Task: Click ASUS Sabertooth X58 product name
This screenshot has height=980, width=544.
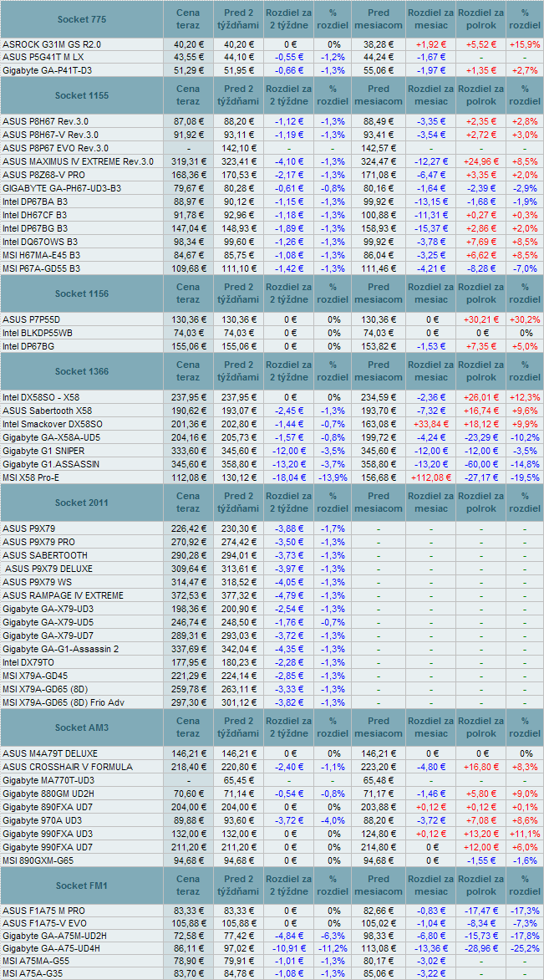Action: pyautogui.click(x=48, y=410)
